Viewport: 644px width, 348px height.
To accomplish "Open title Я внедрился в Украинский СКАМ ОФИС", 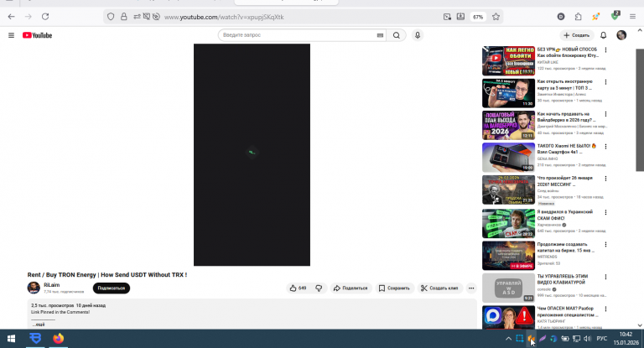I will (x=565, y=215).
